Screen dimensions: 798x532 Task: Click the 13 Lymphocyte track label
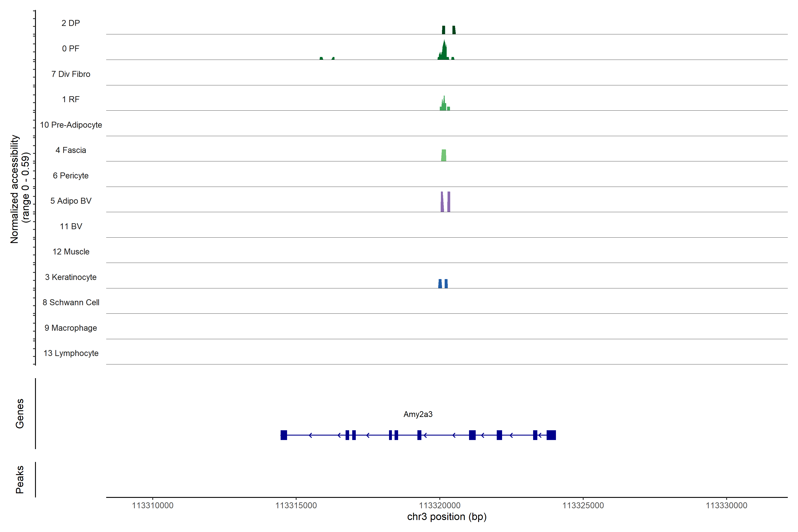click(71, 353)
